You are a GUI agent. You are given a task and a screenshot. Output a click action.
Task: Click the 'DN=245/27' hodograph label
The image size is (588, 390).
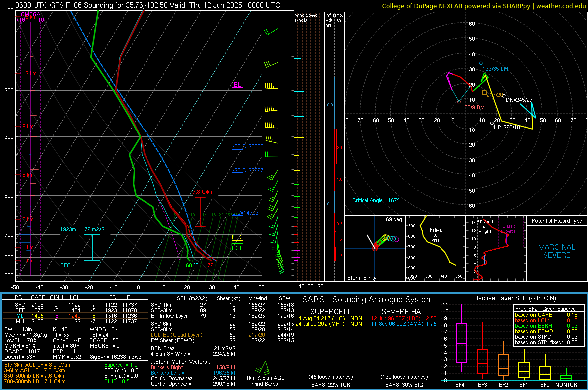click(x=519, y=100)
